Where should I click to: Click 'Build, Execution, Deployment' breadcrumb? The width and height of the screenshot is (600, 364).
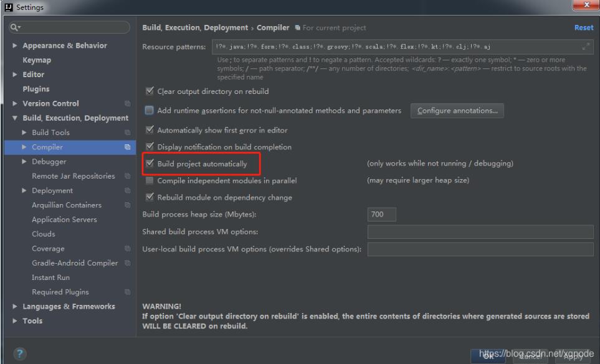click(195, 27)
